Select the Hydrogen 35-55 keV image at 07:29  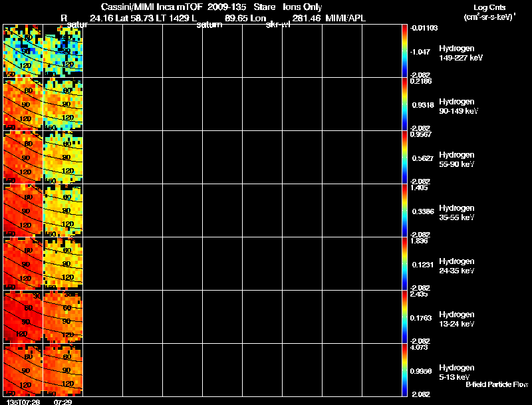63,210
